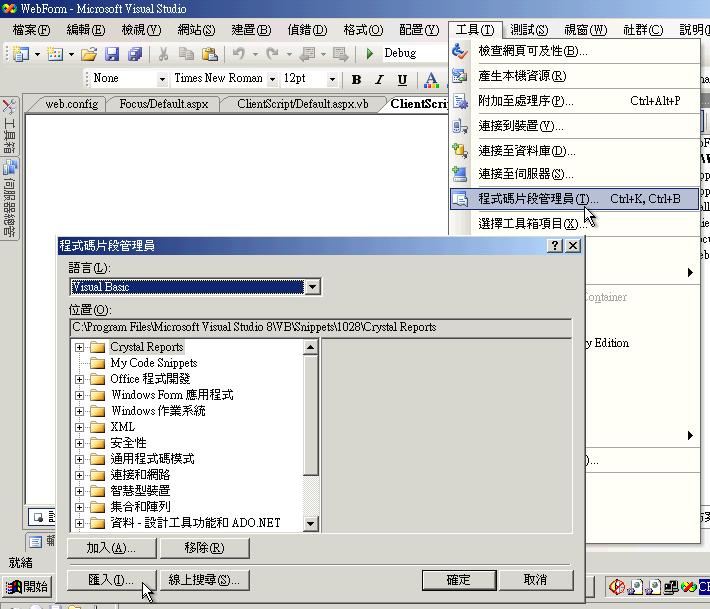This screenshot has width=710, height=609.
Task: Click the Save All toolbar icon
Action: (x=135, y=54)
